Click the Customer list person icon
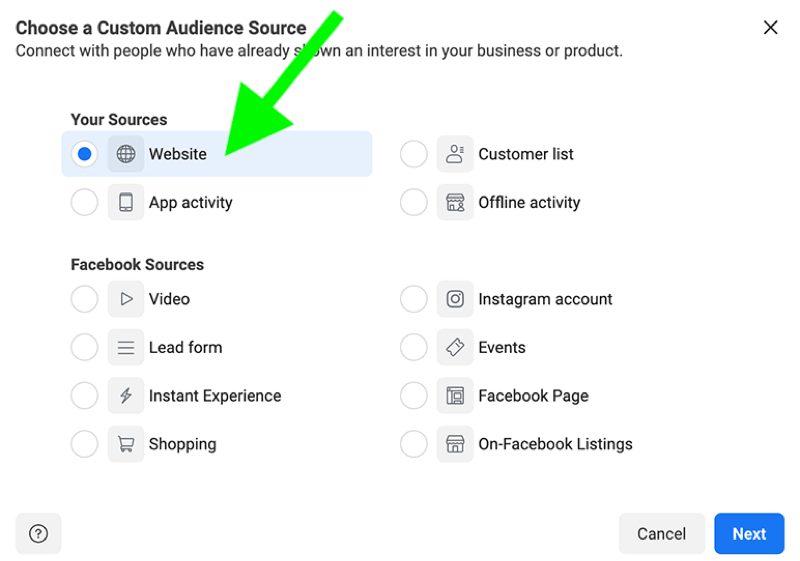The width and height of the screenshot is (800, 561). point(455,154)
